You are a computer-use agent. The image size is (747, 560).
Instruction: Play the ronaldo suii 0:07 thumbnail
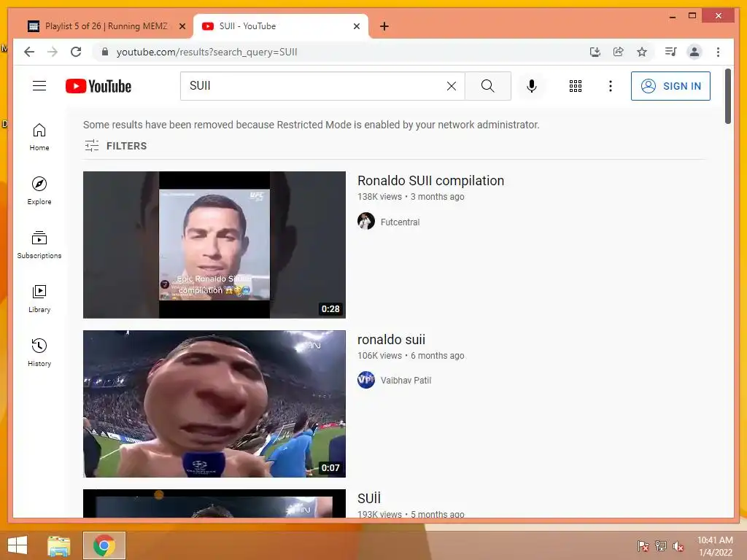[x=214, y=404]
